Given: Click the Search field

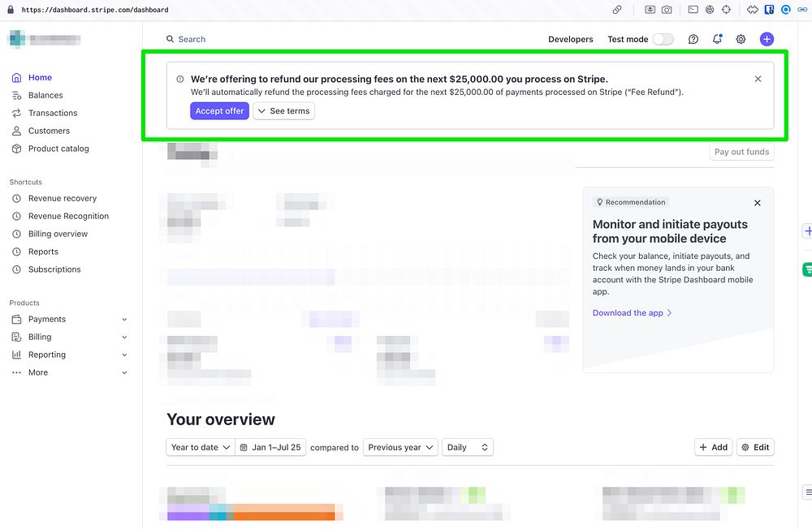Looking at the screenshot, I should [x=192, y=39].
